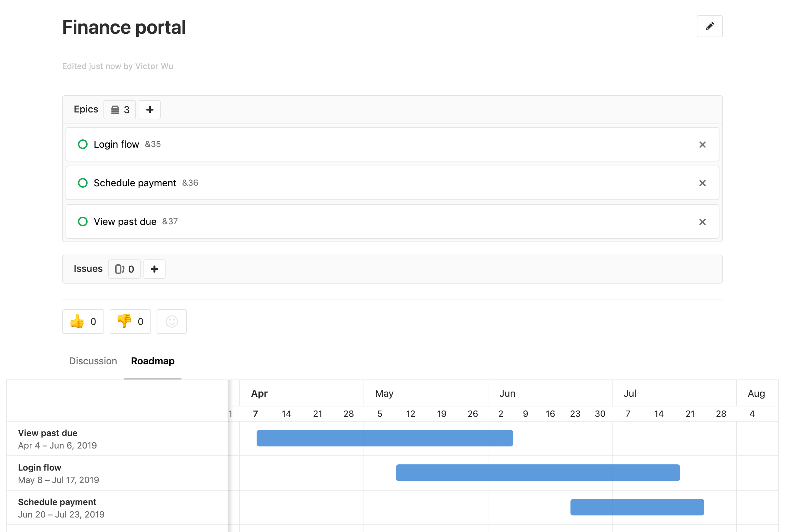The image size is (785, 532).
Task: Open the Login flow epic &35
Action: click(x=116, y=144)
